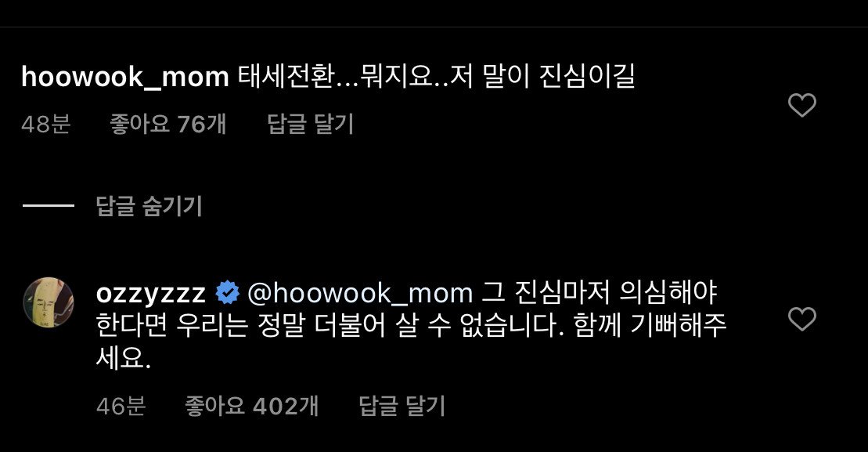Reply to hoowook_mom's comment via 답글 달기

click(x=311, y=124)
